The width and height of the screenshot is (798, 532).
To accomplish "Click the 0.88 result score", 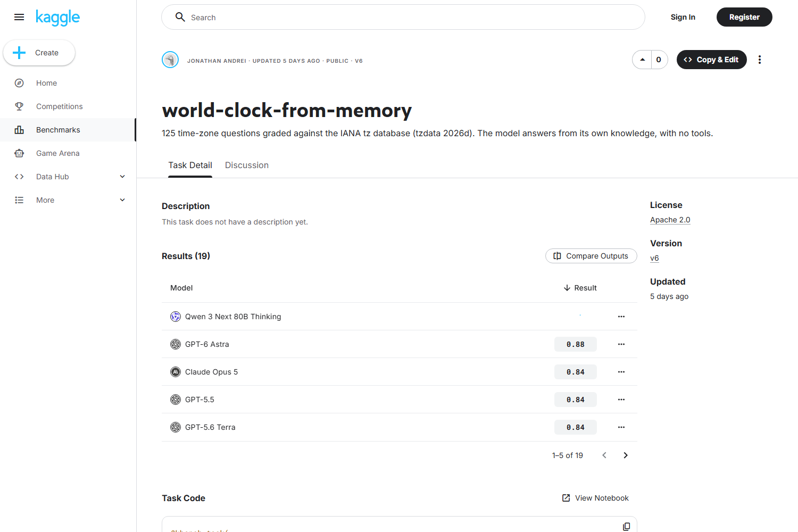I will point(575,344).
